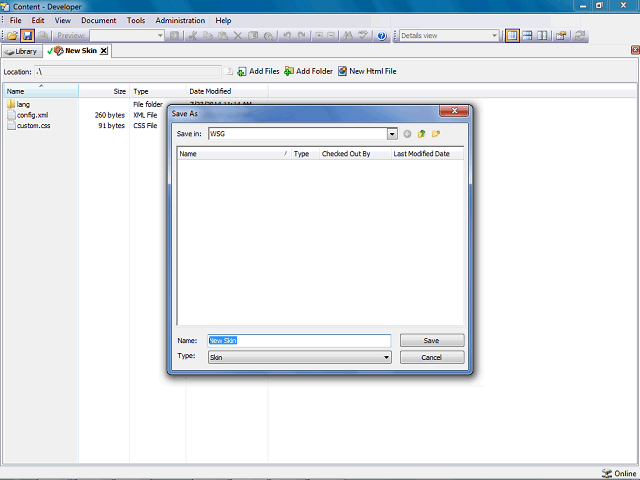This screenshot has width=640, height=480.
Task: Open the Tools menu
Action: [136, 20]
